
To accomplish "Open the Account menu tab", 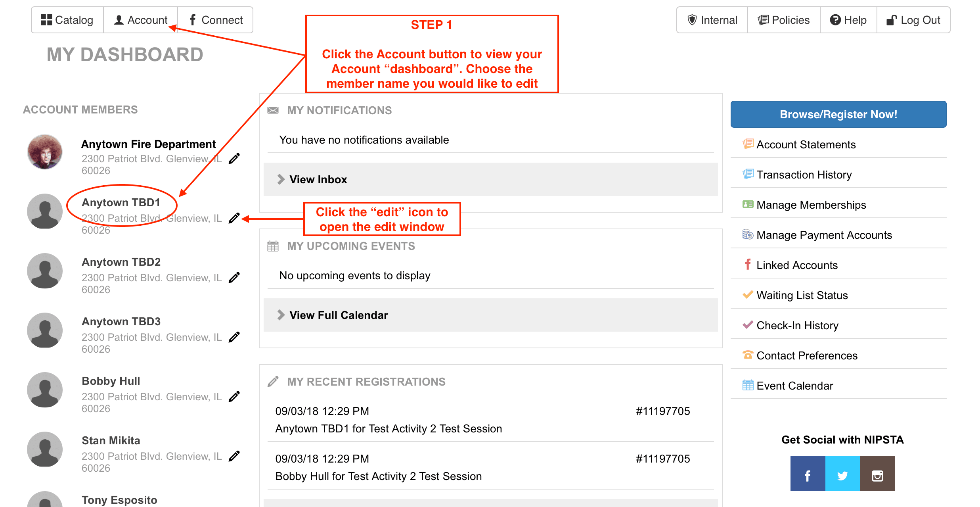I will point(141,20).
